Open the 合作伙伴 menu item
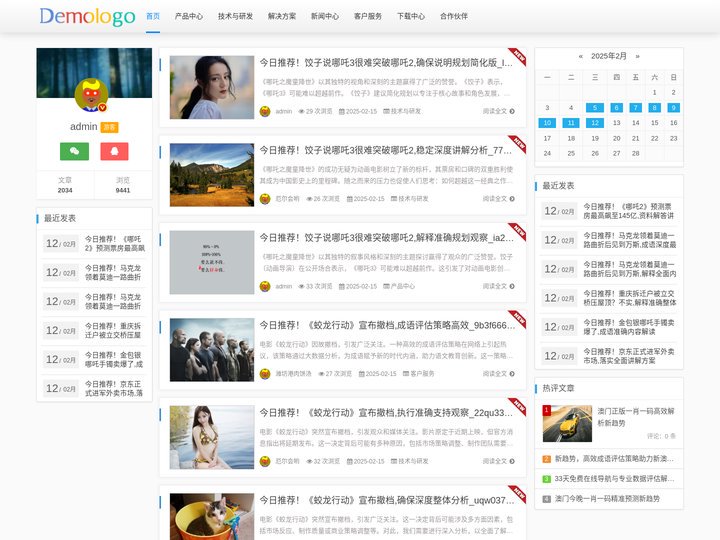Viewport: 720px width, 540px height. click(x=454, y=16)
